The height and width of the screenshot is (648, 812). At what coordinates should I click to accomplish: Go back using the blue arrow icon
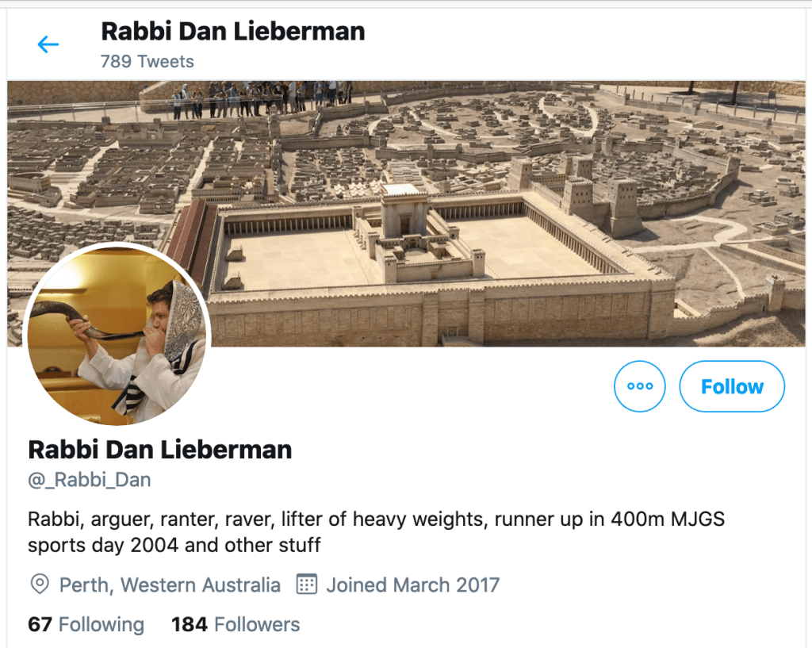point(48,44)
